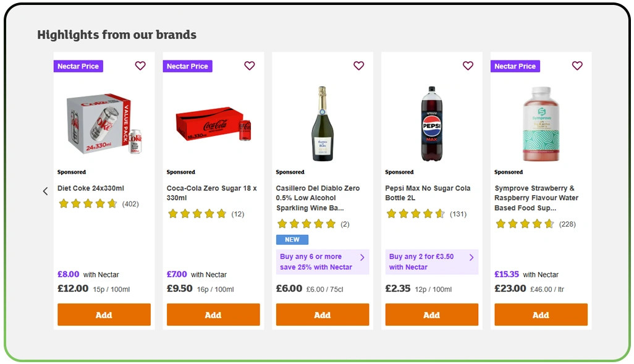Click the heart icon on Casillero Del Diablo
The height and width of the screenshot is (364, 634).
[x=359, y=66]
